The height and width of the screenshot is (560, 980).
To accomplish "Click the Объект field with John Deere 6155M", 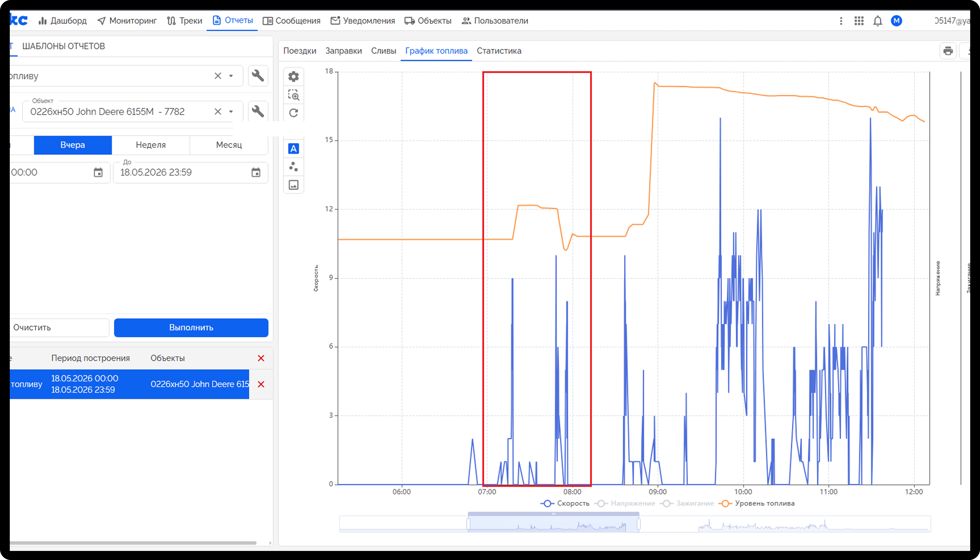I will (x=133, y=111).
